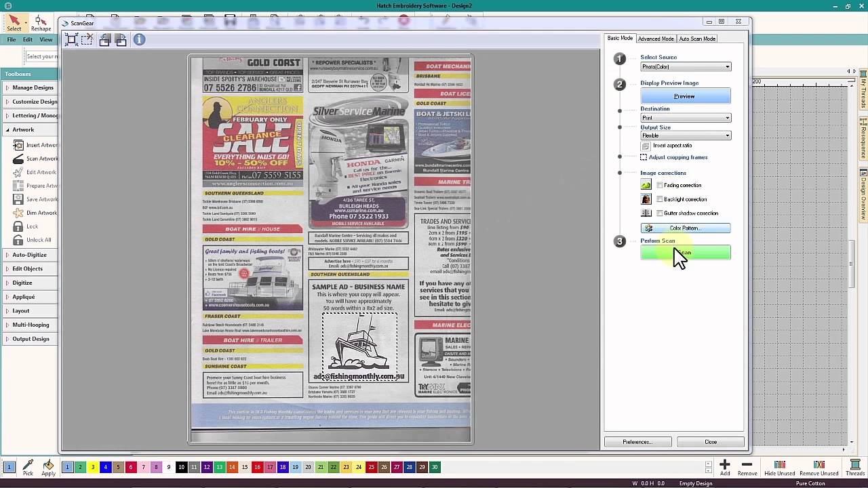Pick the red color swatch number 6
The width and height of the screenshot is (868, 488).
(131, 467)
